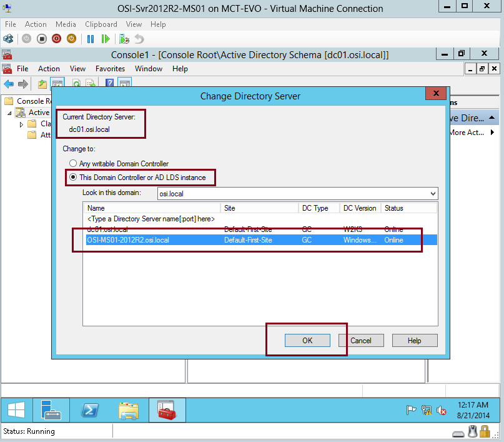The width and height of the screenshot is (504, 442).
Task: Sort by the DC Type column header
Action: 319,208
